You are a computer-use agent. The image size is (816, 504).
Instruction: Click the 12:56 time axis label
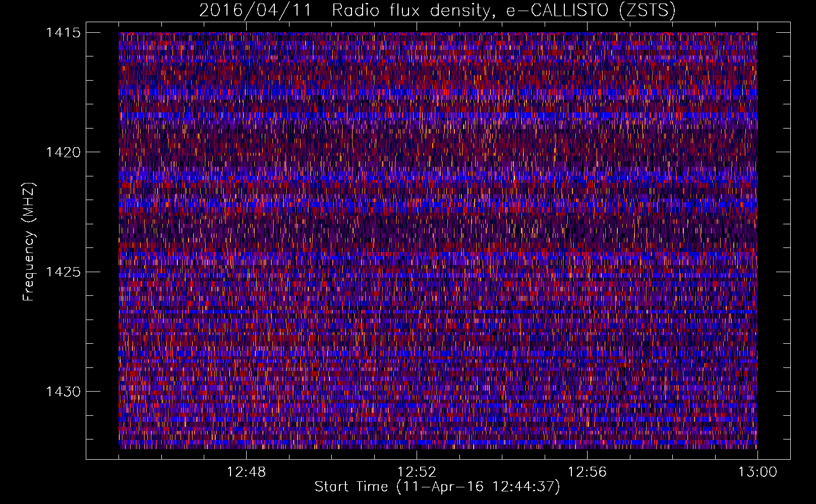pyautogui.click(x=587, y=472)
